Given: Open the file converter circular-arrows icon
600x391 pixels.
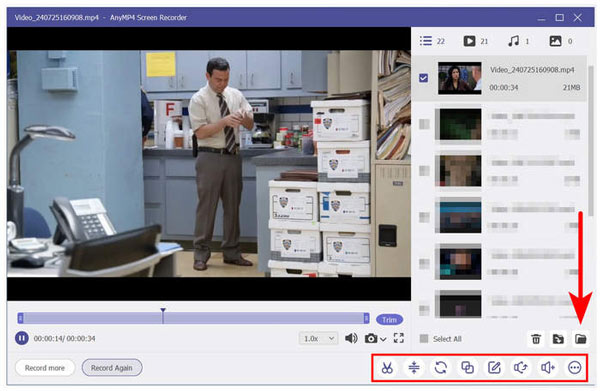Looking at the screenshot, I should tap(440, 368).
